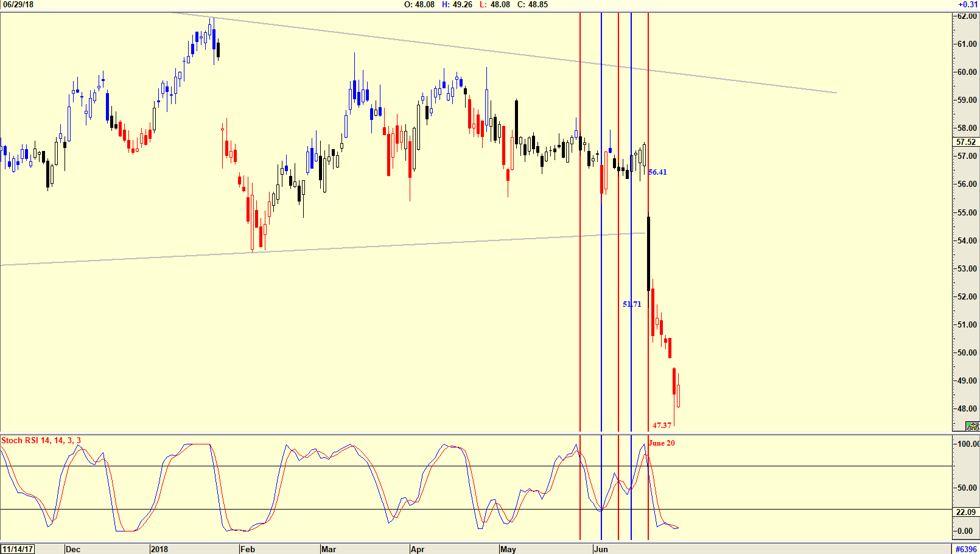Click the 47.37 low price annotation
The height and width of the screenshot is (554, 980).
coord(662,426)
